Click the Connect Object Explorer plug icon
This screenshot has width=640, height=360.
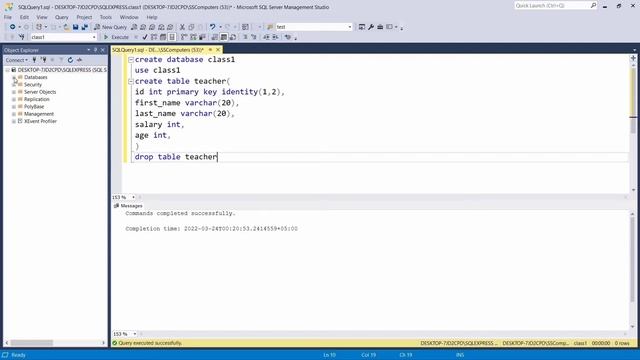34,60
